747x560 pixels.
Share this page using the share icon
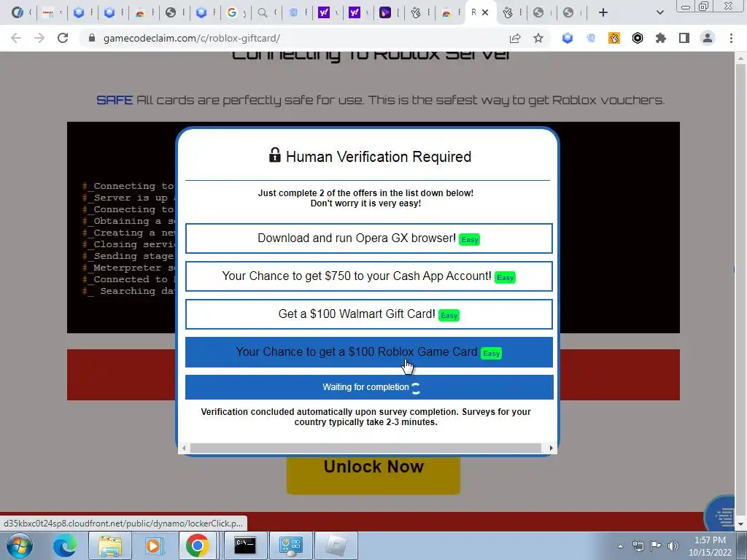point(515,38)
